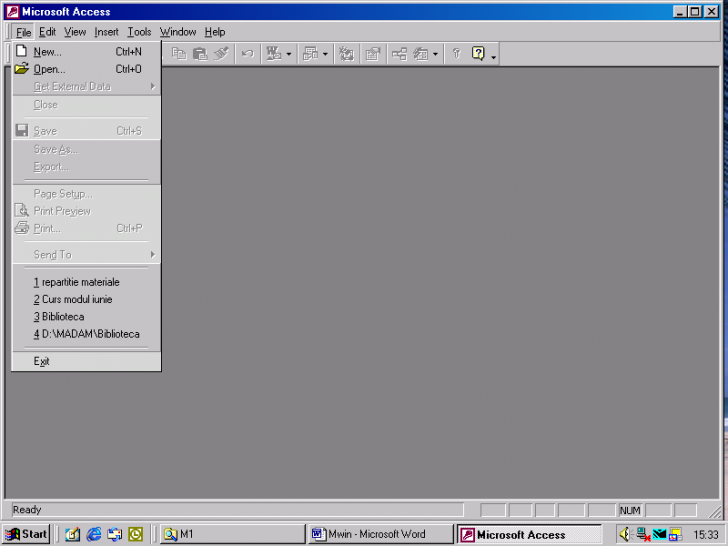Expand the New Object dropdown arrow

click(435, 54)
